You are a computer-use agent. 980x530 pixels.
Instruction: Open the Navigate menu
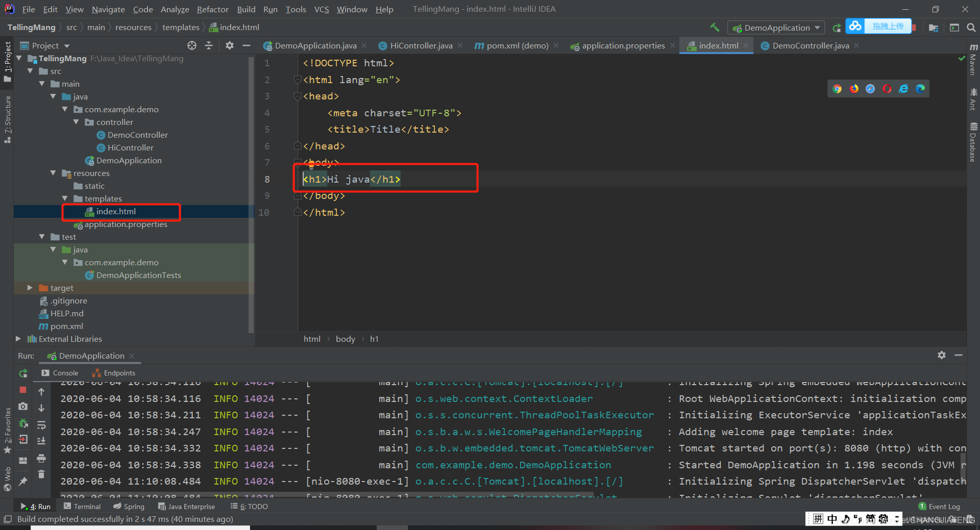(x=108, y=9)
